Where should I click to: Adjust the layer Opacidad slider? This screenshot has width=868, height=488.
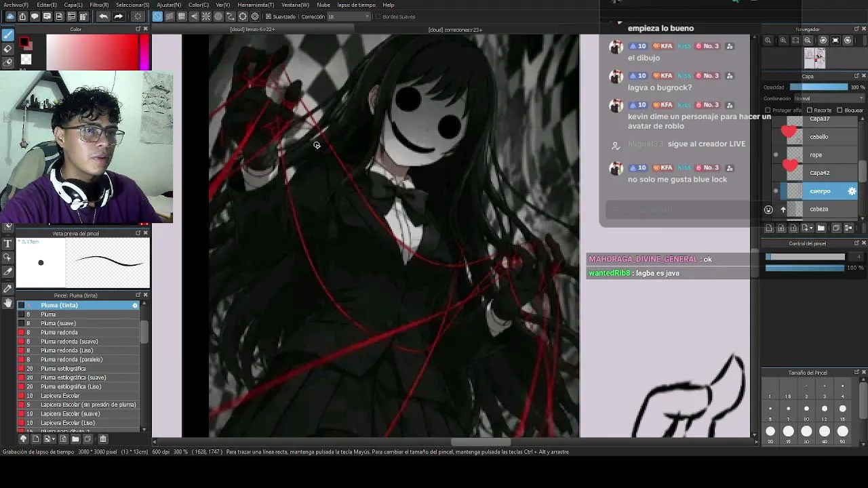[x=818, y=87]
